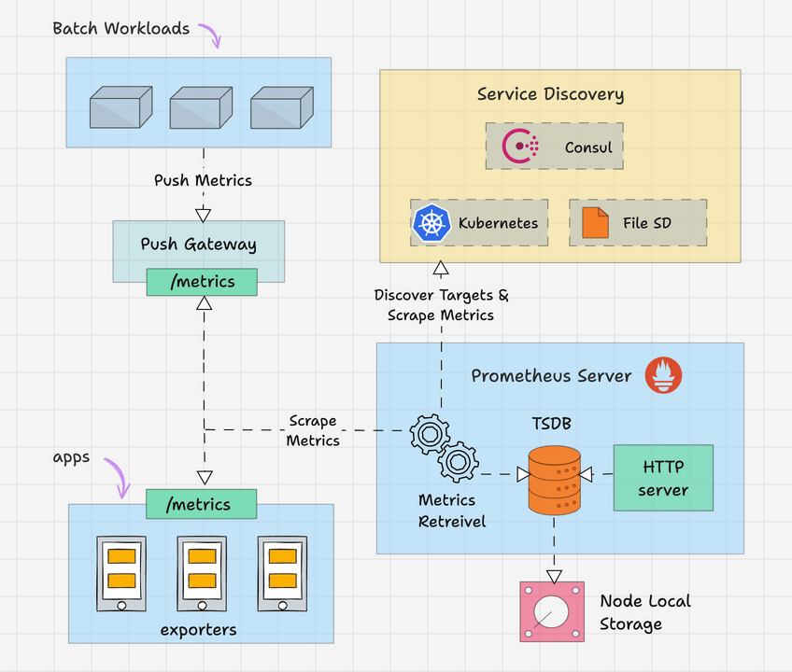Screen dimensions: 792x672
Task: Select the Discover Targets & Scrape Metrics label
Action: click(x=441, y=305)
